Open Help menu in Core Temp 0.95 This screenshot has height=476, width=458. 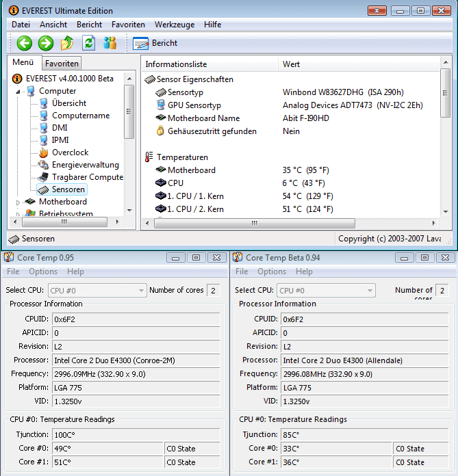click(x=75, y=272)
